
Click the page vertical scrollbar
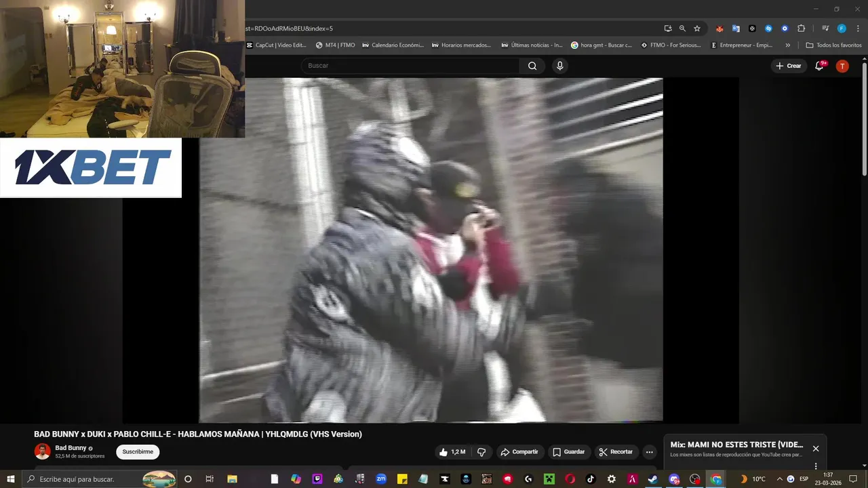point(864,119)
